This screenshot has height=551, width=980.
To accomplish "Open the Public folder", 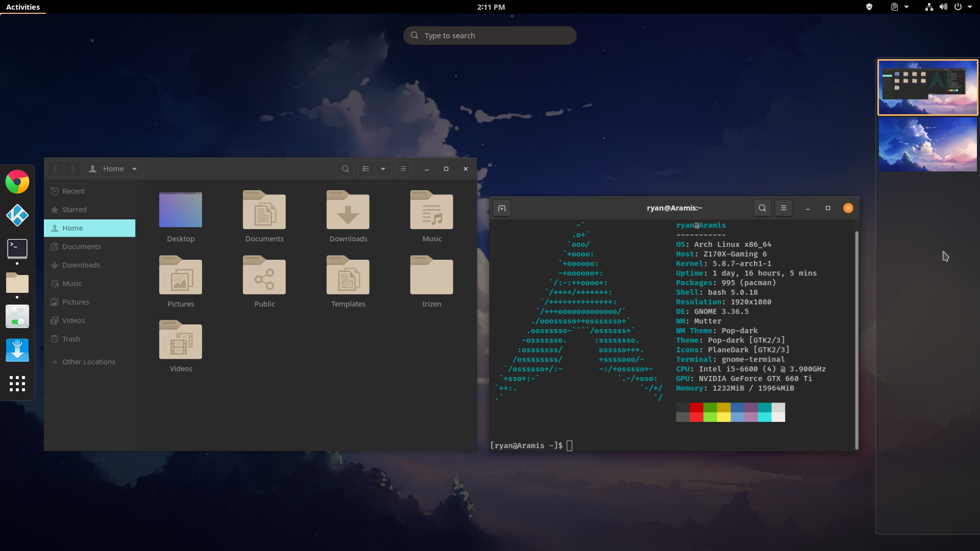I will click(264, 275).
